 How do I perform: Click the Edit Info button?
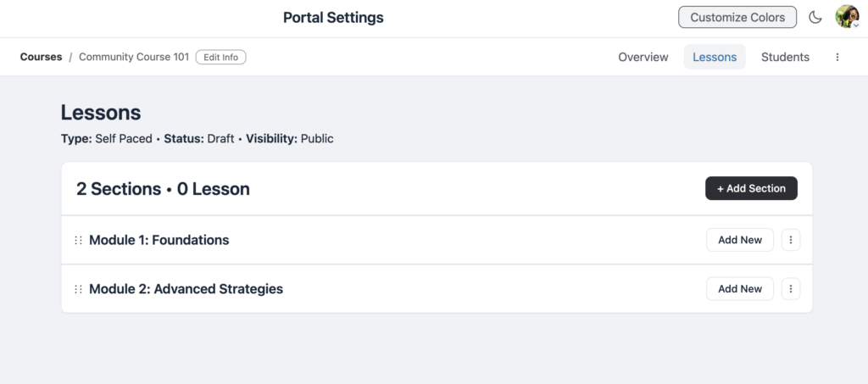(x=220, y=58)
